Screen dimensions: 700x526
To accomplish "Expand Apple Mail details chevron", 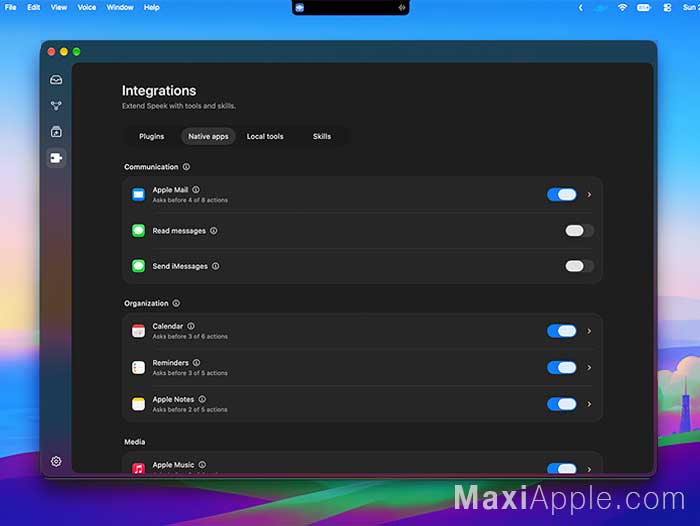I will tap(589, 195).
